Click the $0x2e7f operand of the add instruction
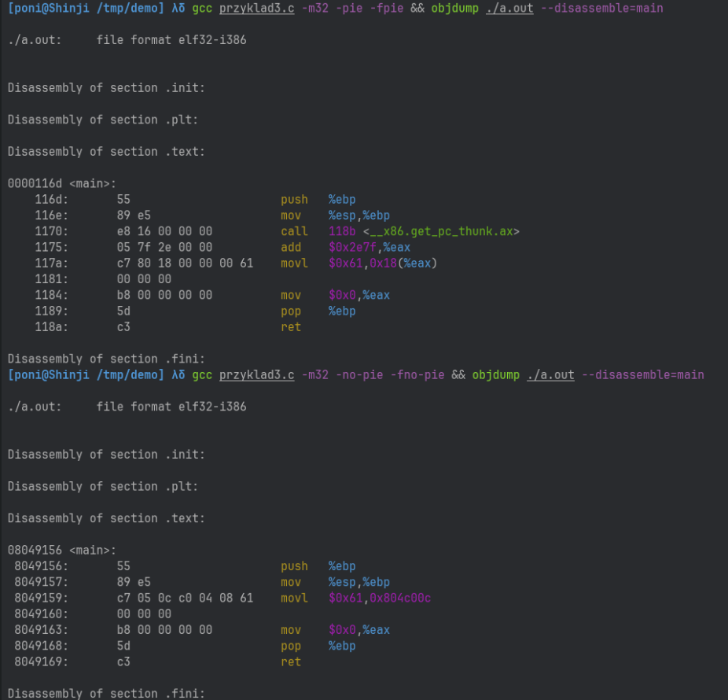Viewport: 728px width, 700px height. point(352,247)
